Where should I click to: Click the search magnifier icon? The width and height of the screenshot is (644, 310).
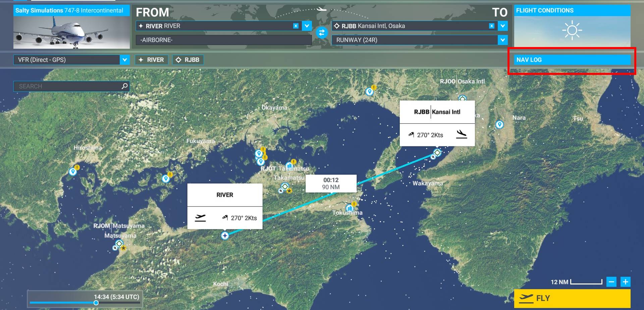tap(124, 86)
